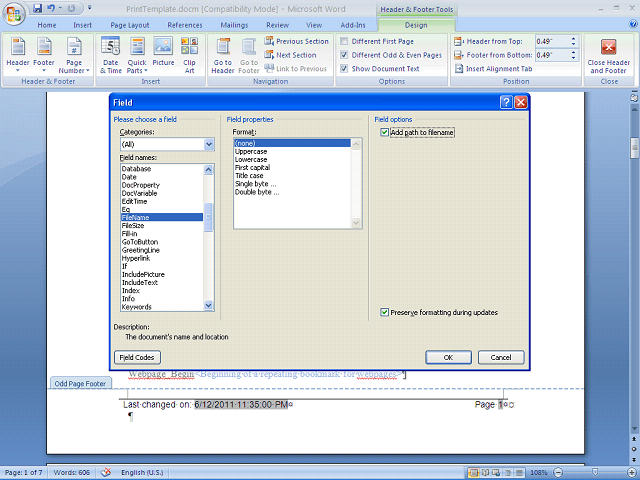This screenshot has height=480, width=640.
Task: Click Go to Footer
Action: click(249, 55)
